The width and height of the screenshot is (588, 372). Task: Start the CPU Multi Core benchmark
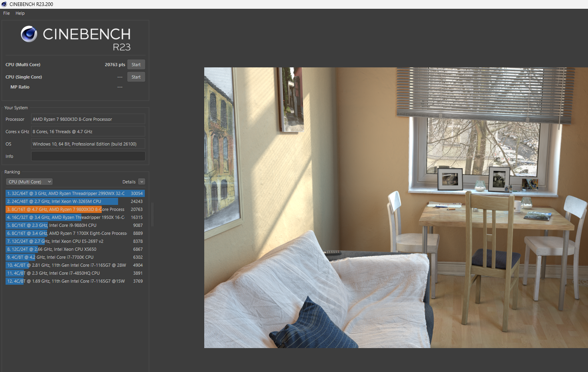[x=136, y=65]
